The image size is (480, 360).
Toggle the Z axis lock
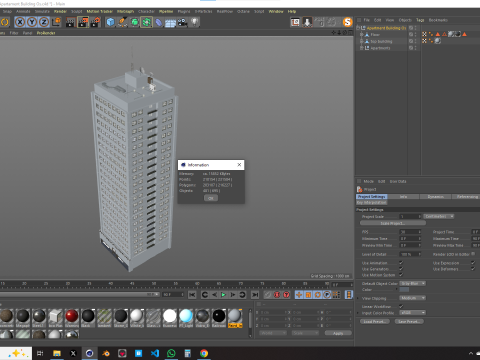pyautogui.click(x=44, y=22)
